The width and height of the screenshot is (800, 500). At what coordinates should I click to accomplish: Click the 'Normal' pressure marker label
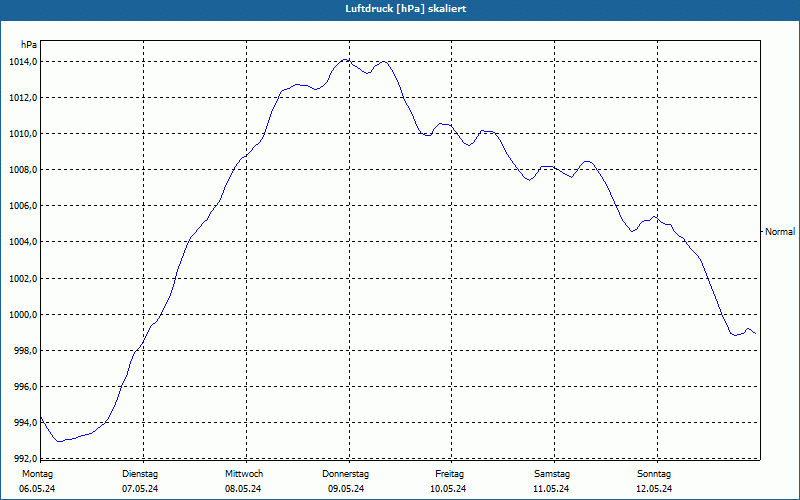[780, 232]
